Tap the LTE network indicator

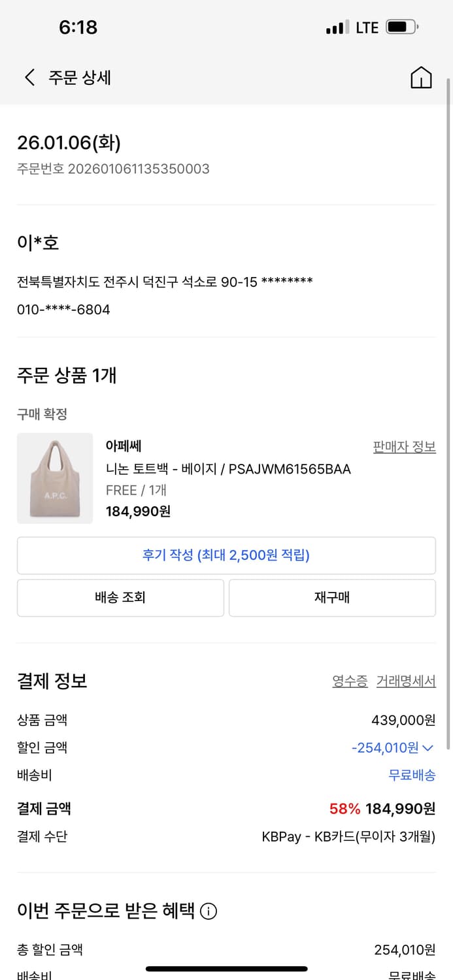tap(366, 27)
